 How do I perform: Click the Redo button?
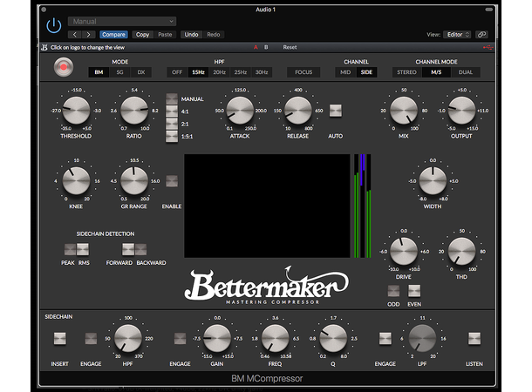(214, 35)
